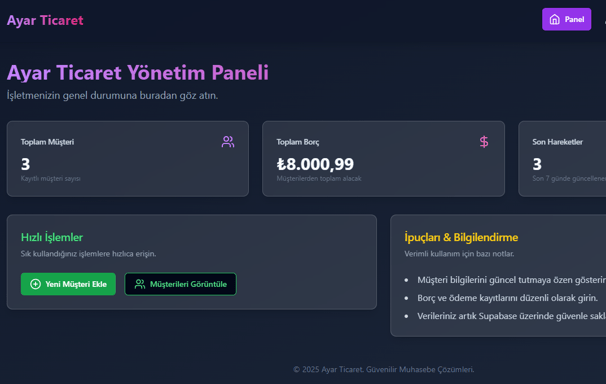Select the Toplam Müşteri summary card

(x=128, y=159)
